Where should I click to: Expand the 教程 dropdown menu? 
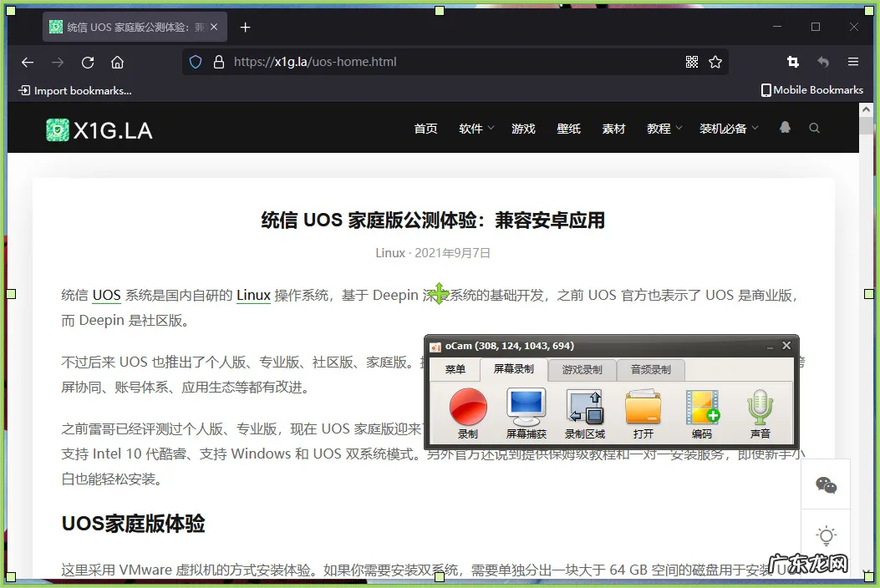[x=662, y=128]
